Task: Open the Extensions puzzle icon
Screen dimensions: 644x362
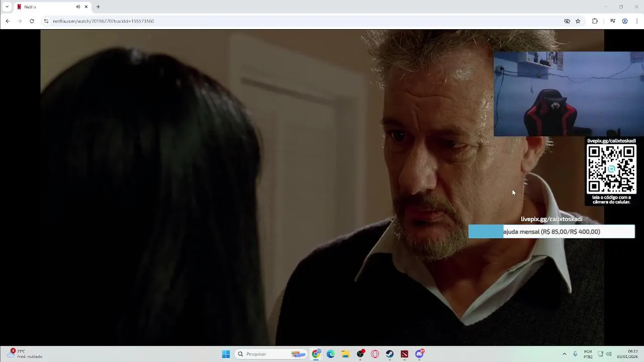Action: pyautogui.click(x=595, y=21)
